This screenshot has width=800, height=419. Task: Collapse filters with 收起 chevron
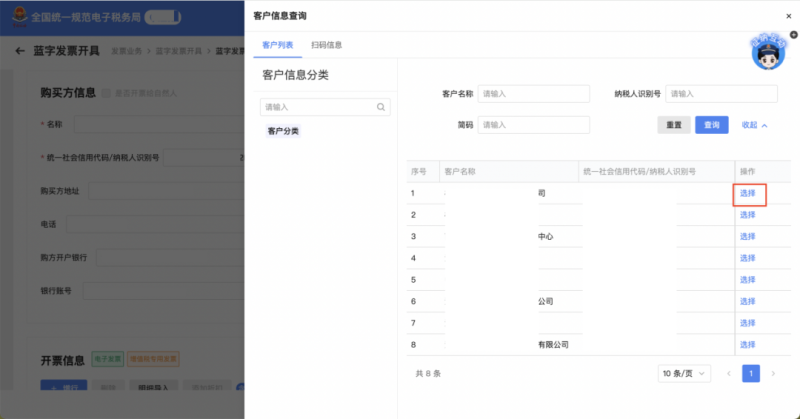pyautogui.click(x=755, y=125)
